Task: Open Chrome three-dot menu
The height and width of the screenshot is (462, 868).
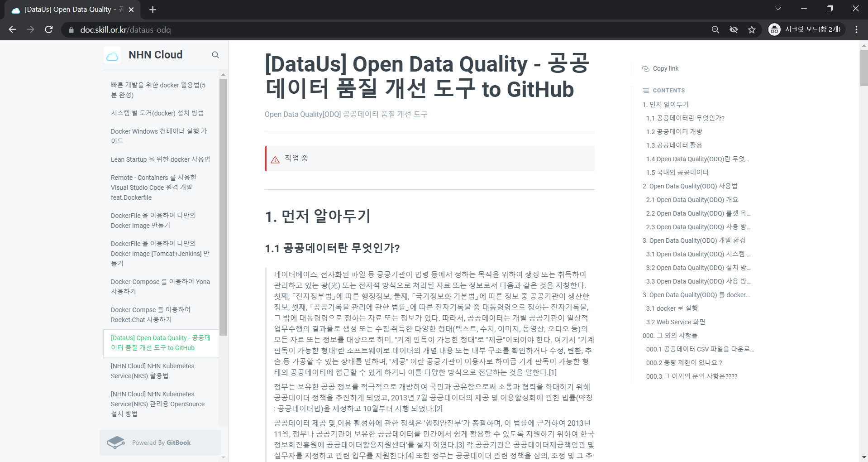Action: tap(856, 29)
